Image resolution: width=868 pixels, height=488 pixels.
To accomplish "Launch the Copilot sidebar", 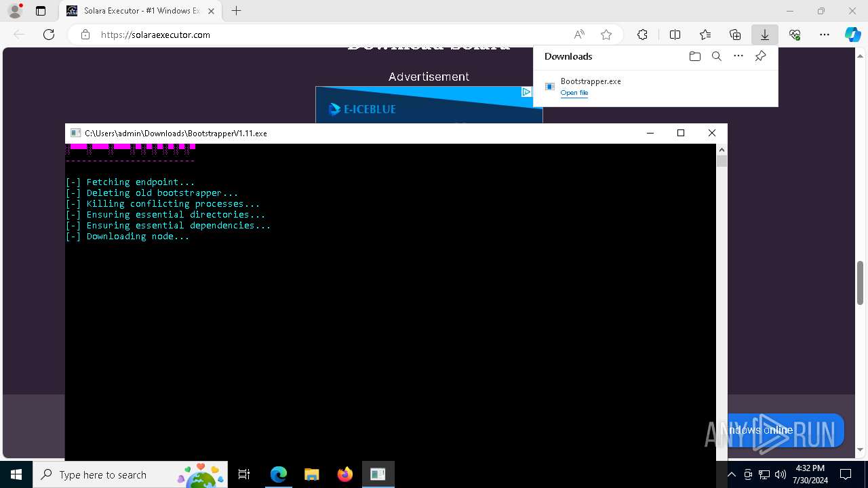I will coord(852,35).
